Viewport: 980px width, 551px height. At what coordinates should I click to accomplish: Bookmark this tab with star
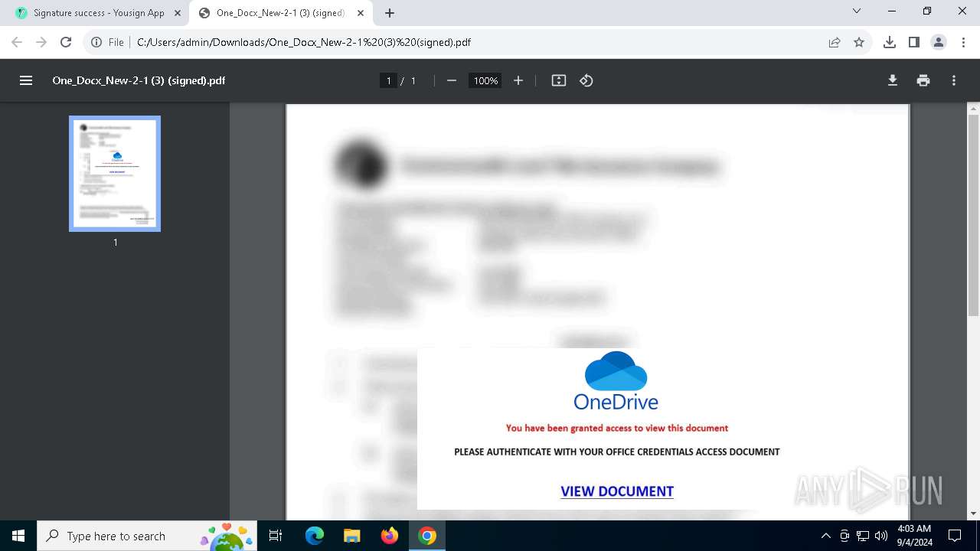pos(859,42)
